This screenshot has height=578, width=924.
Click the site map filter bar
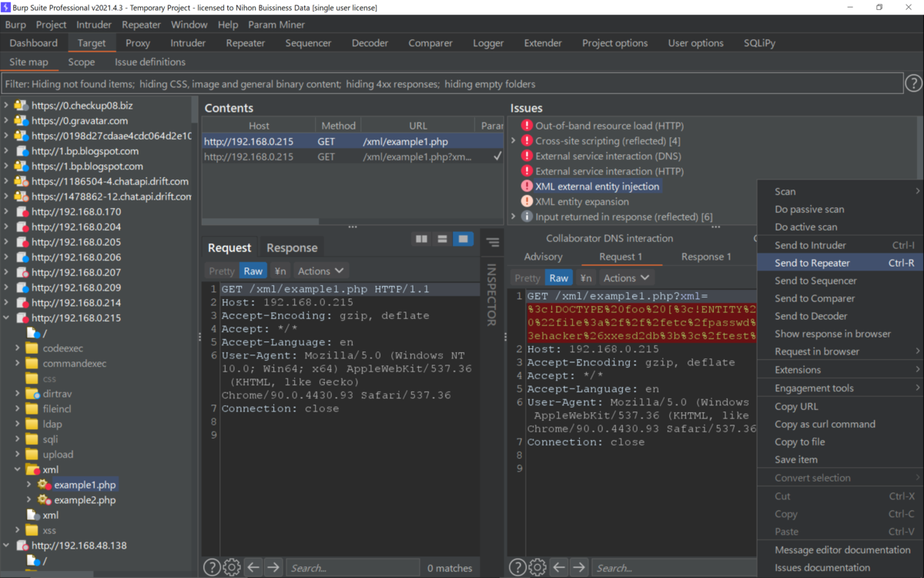pos(452,84)
